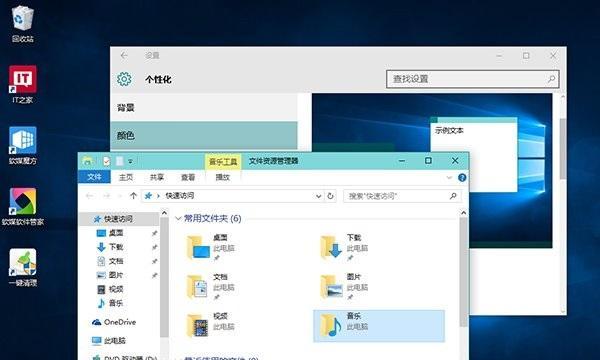Select 桌面 in the navigation pane
The width and height of the screenshot is (600, 360).
(x=116, y=233)
